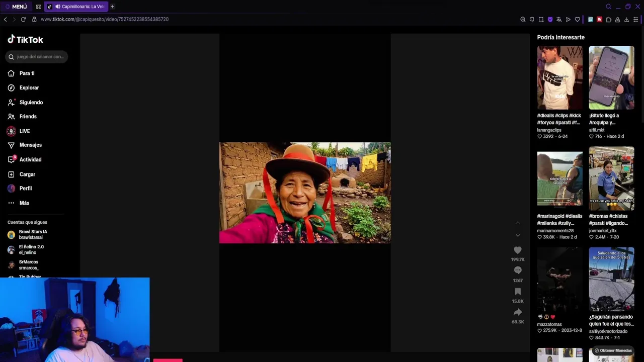This screenshot has height=362, width=644.
Task: Open the Friends page
Action: (23, 116)
